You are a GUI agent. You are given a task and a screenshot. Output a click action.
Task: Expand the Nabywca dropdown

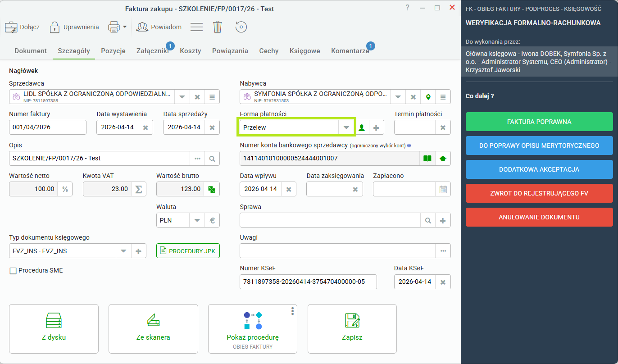coord(398,97)
